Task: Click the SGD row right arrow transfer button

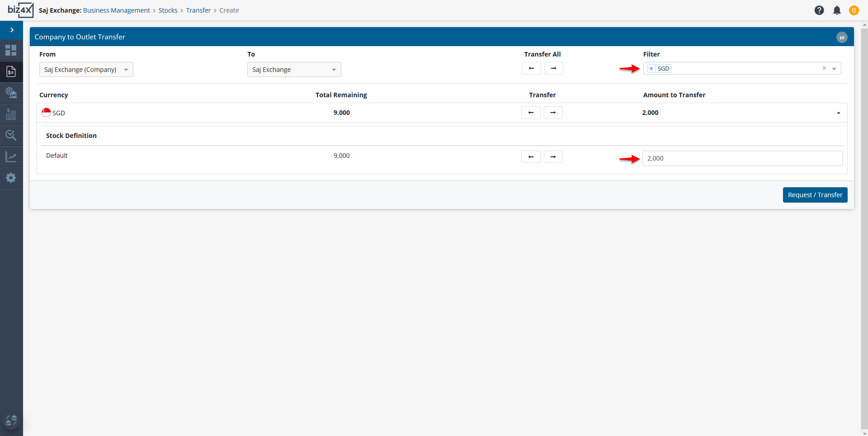Action: 553,113
